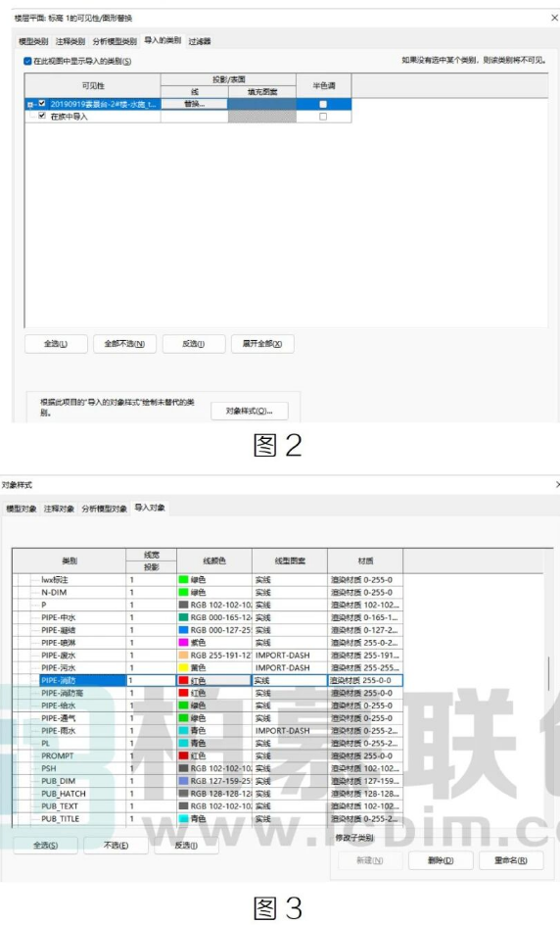Click line color swatch of N-DIM row
560x925 pixels.
pos(183,592)
